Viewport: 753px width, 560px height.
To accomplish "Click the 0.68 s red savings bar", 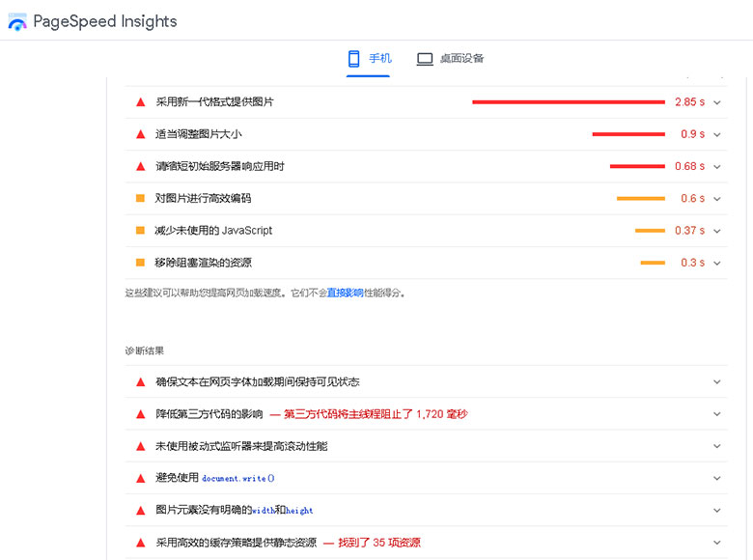I will (x=637, y=166).
